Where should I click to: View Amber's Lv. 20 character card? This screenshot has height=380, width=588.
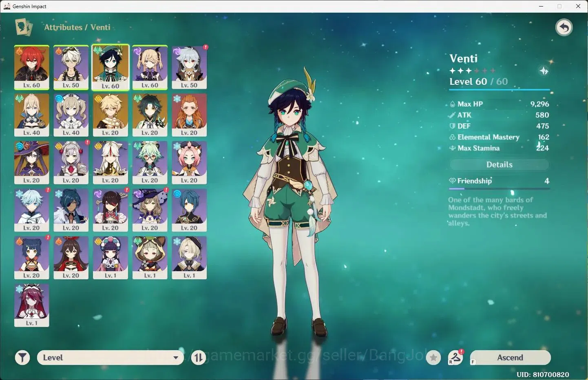71,258
